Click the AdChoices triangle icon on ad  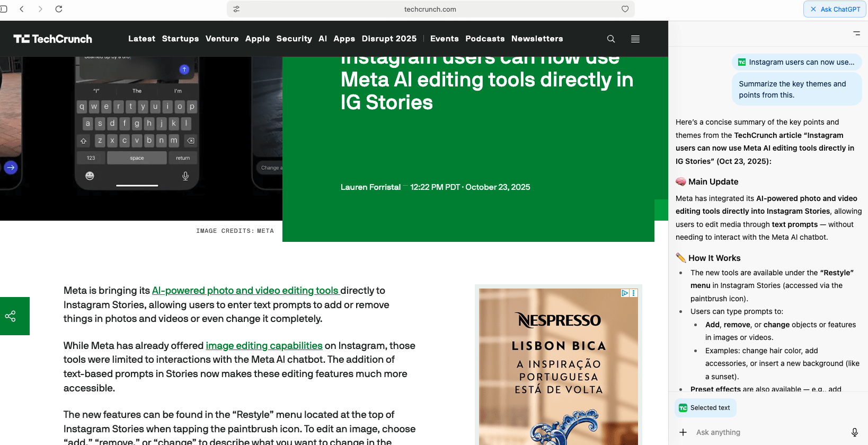[625, 293]
